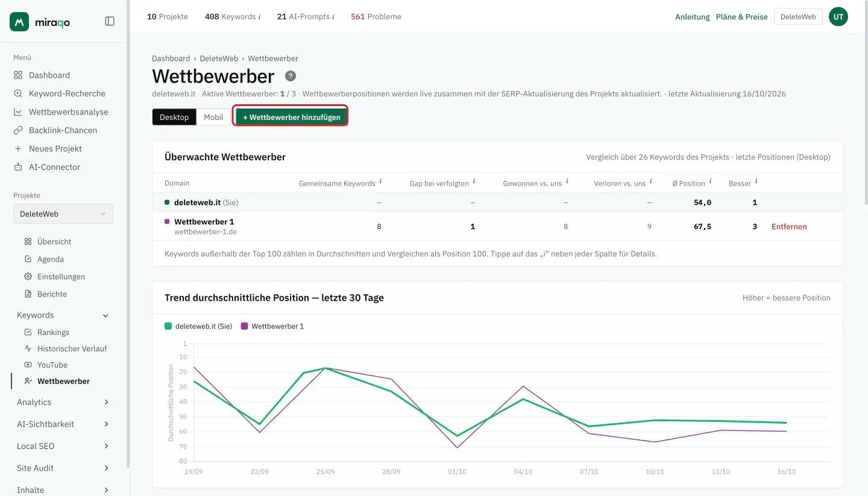
Task: Expand the Inhalte section
Action: pyautogui.click(x=63, y=490)
